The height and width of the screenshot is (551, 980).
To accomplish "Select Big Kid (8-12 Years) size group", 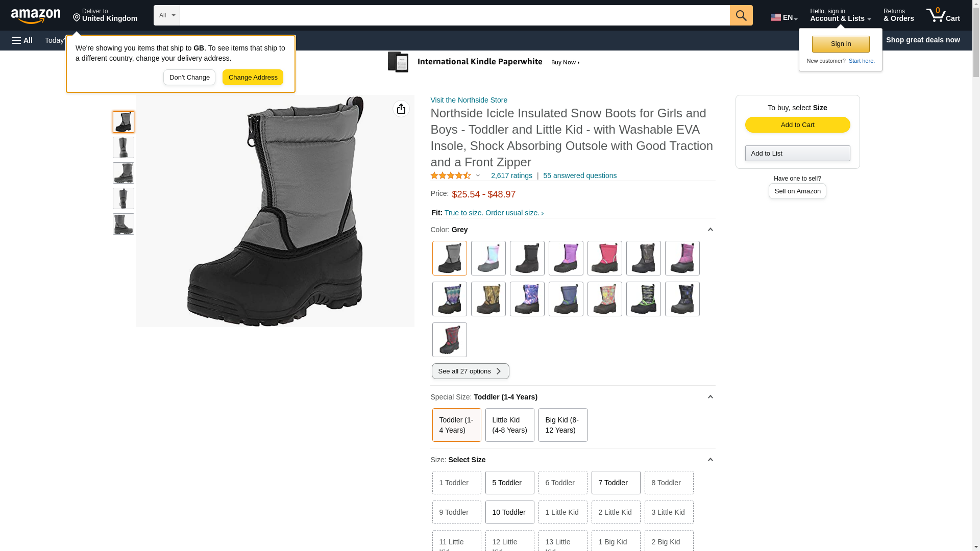I will 562,425.
